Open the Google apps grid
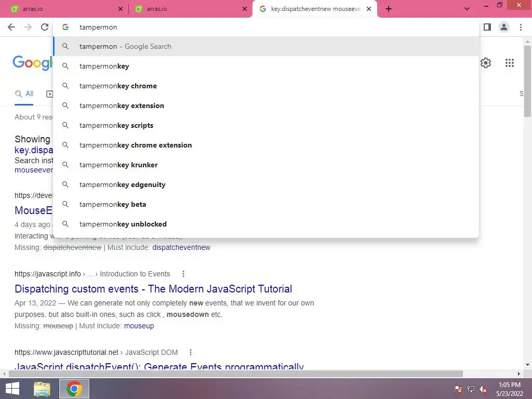The height and width of the screenshot is (399, 532). tap(510, 63)
